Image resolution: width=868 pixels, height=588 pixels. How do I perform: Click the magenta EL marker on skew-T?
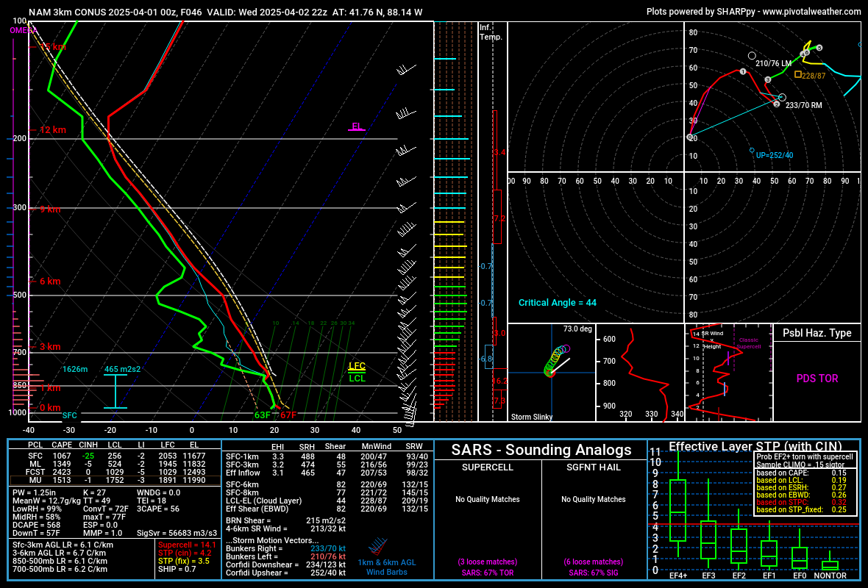(357, 127)
